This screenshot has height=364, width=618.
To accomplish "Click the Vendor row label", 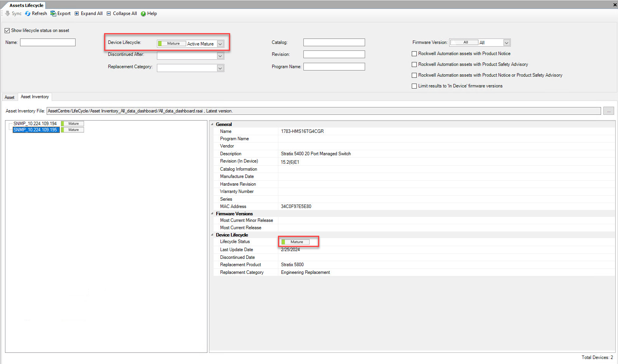I will pos(227,146).
